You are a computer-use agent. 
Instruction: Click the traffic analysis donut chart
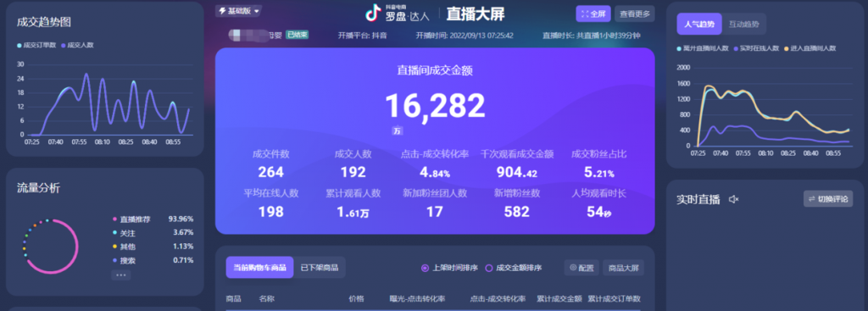(x=51, y=247)
